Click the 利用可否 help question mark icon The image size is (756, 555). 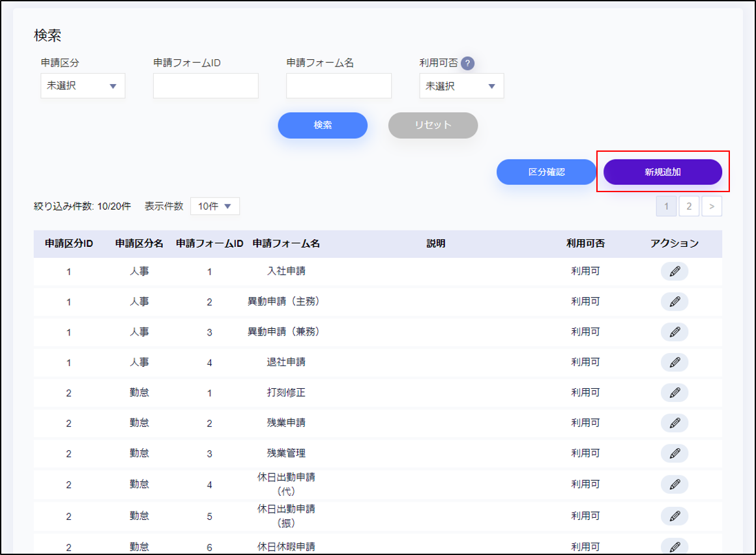coord(467,63)
